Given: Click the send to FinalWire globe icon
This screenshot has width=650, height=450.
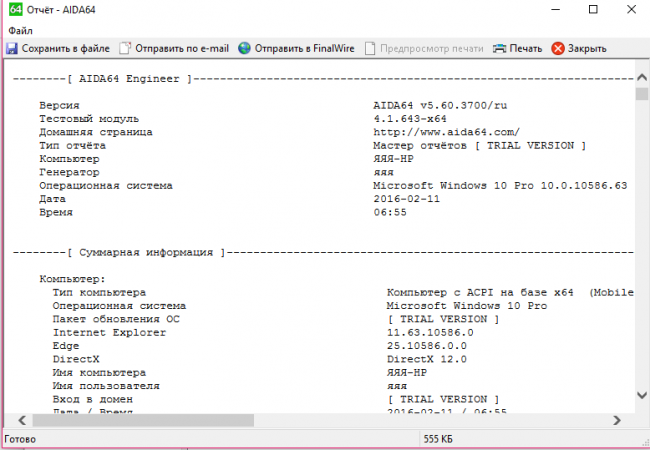Looking at the screenshot, I should tap(244, 48).
